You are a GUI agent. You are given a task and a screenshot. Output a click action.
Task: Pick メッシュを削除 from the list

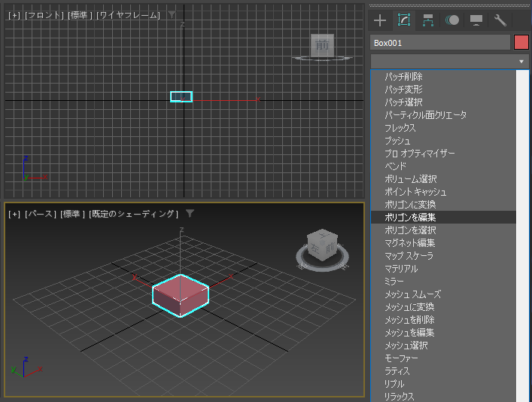pos(443,320)
